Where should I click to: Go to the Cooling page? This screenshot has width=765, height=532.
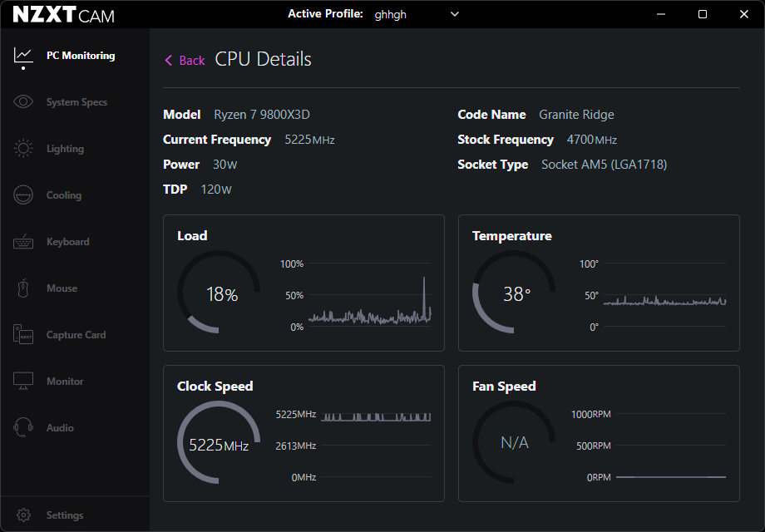64,195
